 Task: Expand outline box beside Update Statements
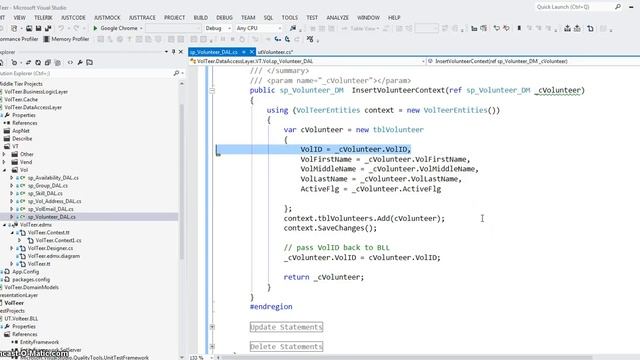212,327
